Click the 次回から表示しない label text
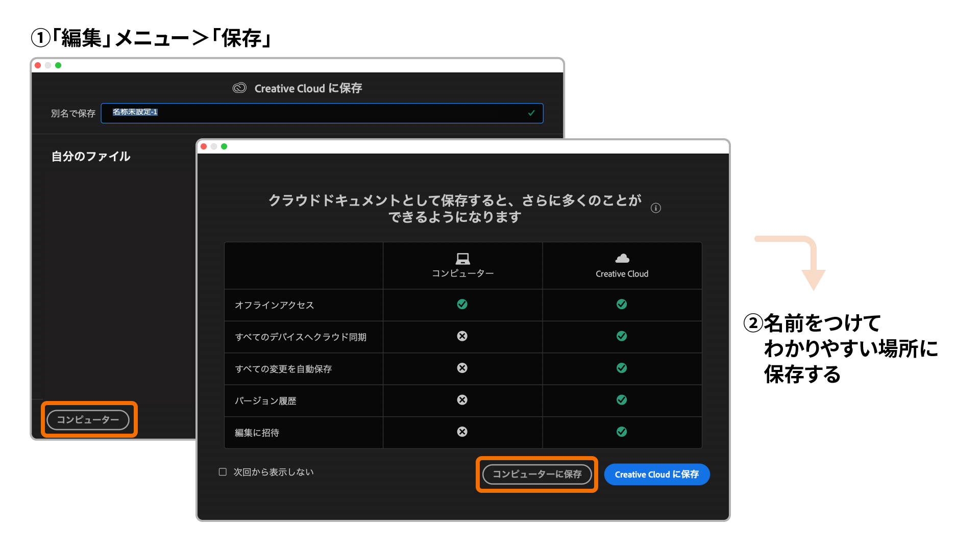980x551 pixels. click(274, 472)
